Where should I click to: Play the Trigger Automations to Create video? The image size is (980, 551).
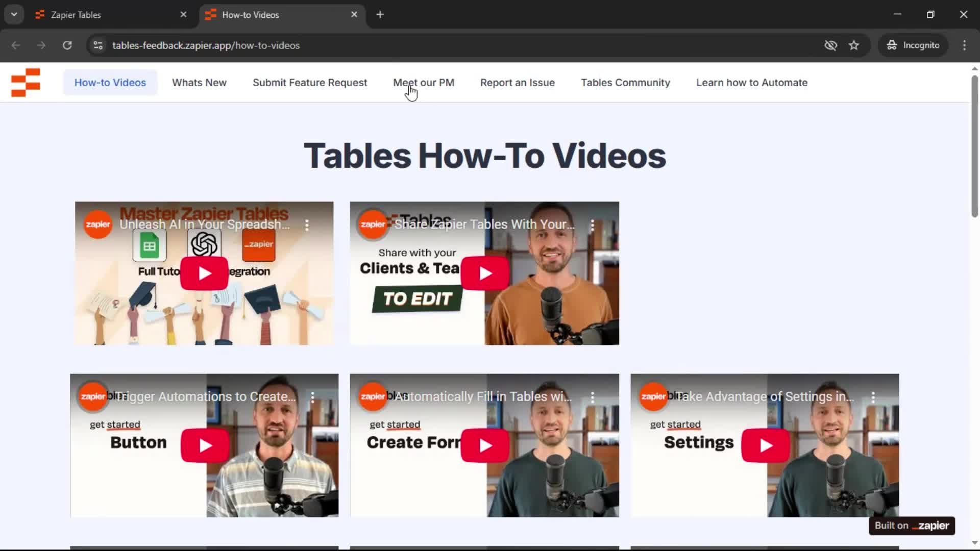205,445
